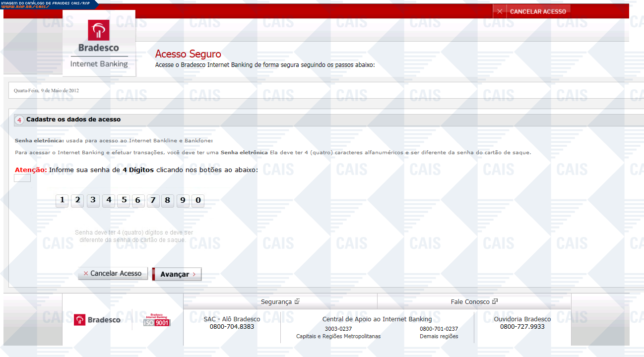
Task: Click the Bradesco logo in the footer
Action: (x=97, y=320)
